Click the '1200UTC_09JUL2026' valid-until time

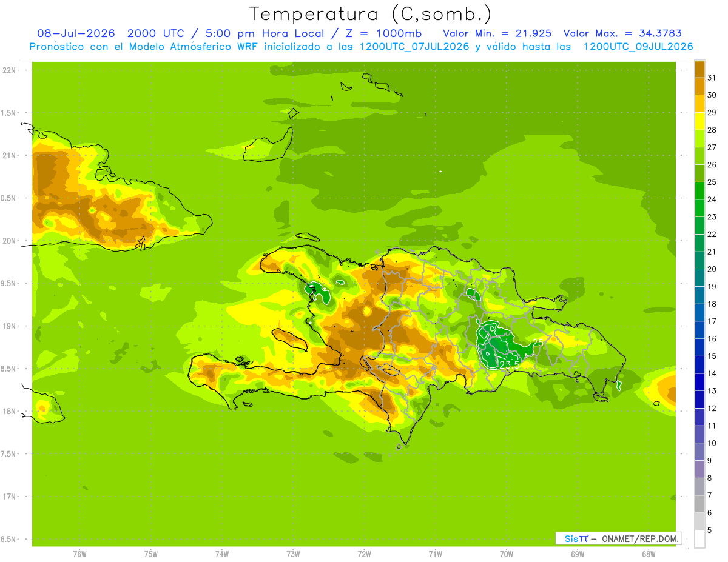click(x=638, y=47)
